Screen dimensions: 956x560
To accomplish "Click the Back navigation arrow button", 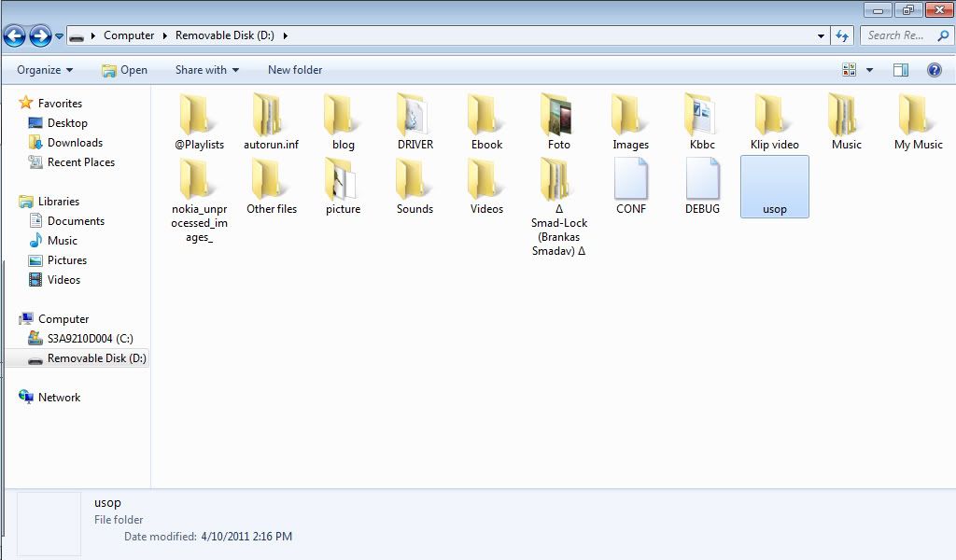I will click(14, 36).
